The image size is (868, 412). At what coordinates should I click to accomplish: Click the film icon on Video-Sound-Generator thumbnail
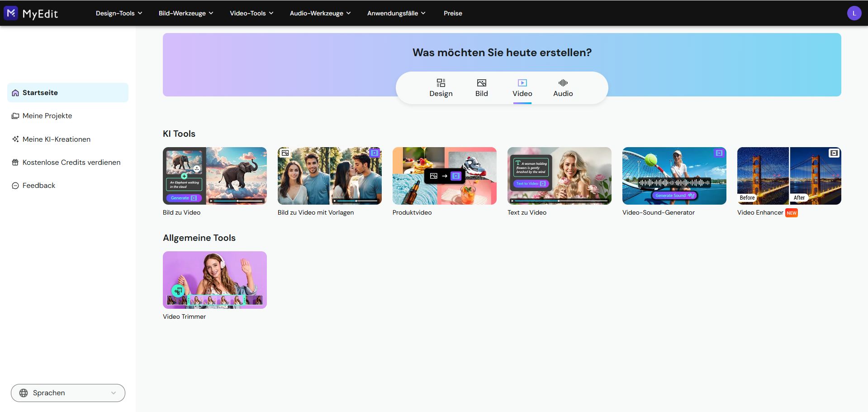(x=719, y=153)
